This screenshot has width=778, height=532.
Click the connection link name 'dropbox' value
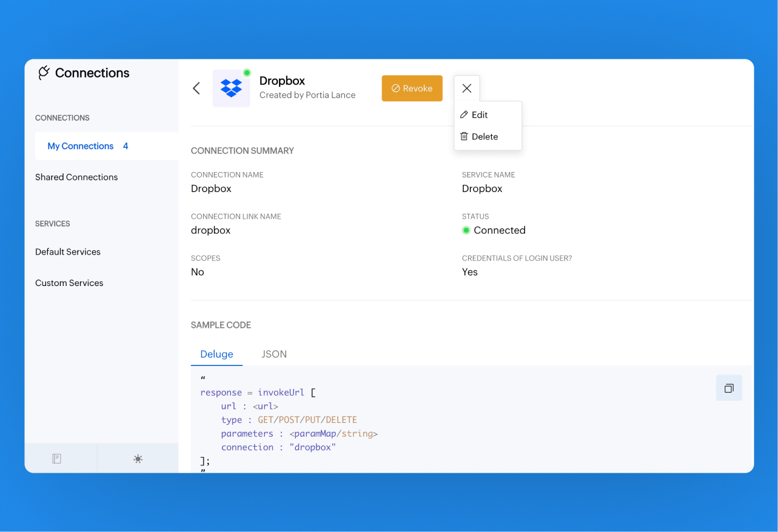(211, 230)
